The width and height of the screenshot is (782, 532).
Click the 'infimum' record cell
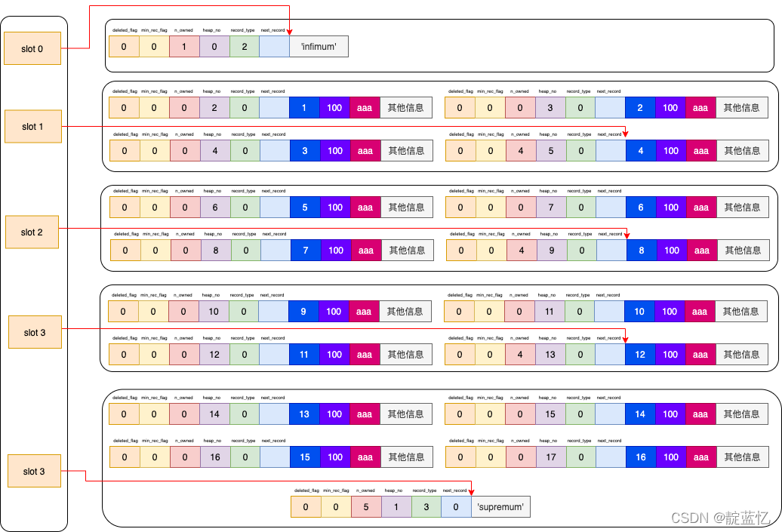(x=319, y=46)
